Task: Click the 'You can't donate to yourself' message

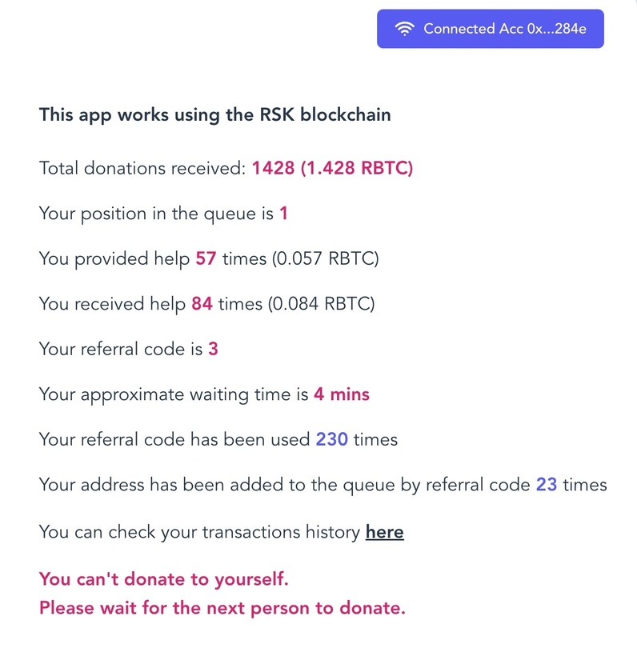Action: coord(164,579)
